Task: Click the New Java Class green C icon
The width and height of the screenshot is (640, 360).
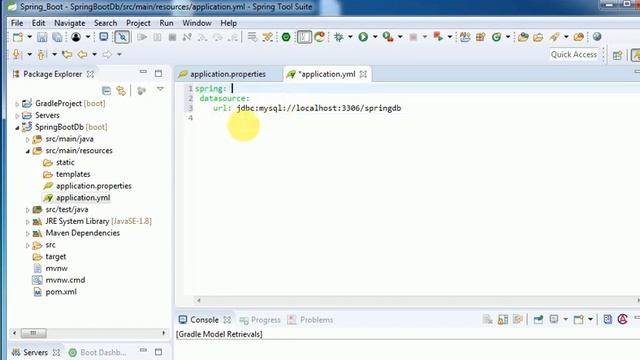Action: [496, 37]
